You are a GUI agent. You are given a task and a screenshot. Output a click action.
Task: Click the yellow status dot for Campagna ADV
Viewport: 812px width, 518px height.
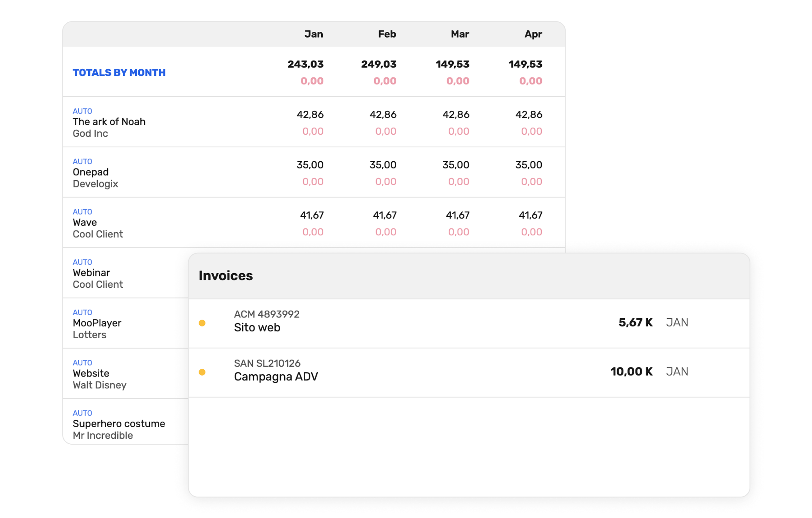[x=202, y=372]
